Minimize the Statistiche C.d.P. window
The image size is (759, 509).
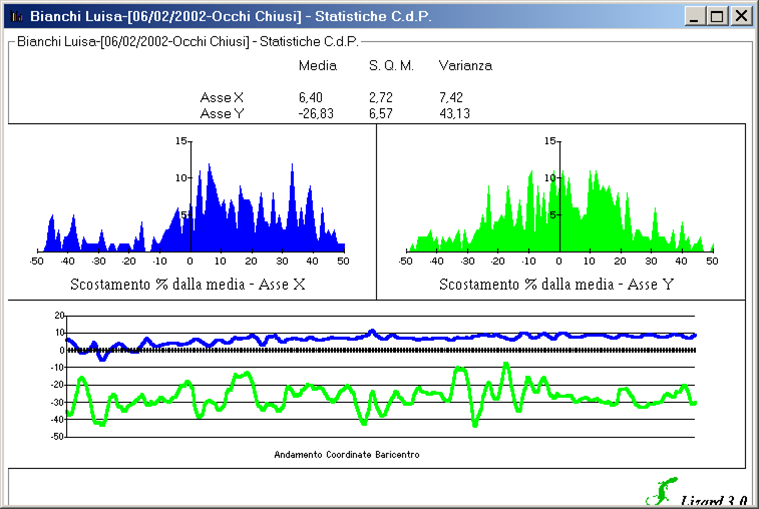click(x=695, y=16)
